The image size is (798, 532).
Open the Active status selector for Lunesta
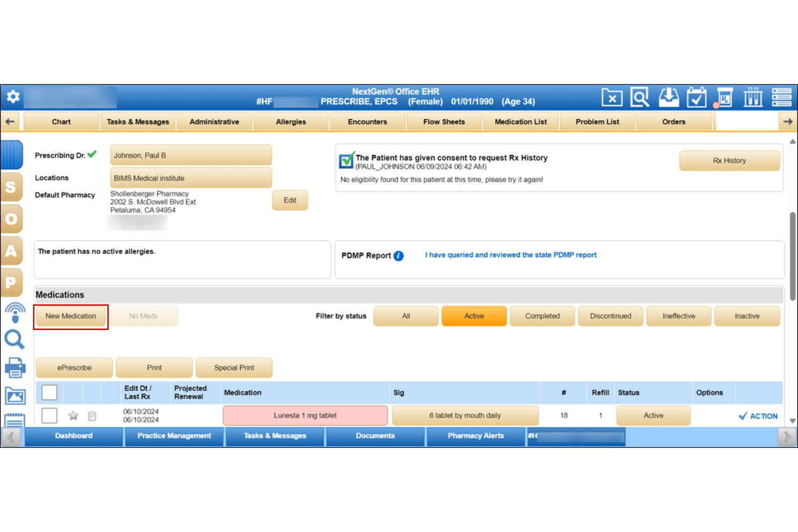653,416
